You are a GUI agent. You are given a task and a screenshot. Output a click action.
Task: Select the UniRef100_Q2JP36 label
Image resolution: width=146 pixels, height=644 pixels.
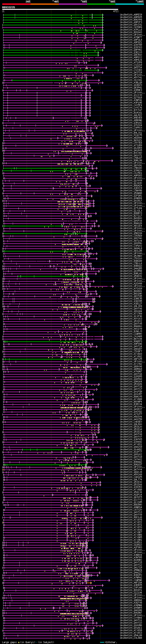coord(131,316)
